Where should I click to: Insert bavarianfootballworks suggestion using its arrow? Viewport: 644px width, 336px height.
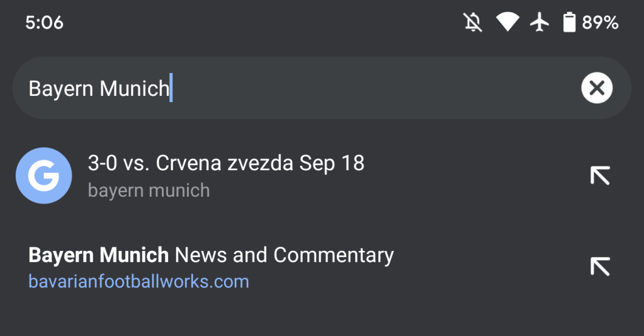click(x=599, y=267)
